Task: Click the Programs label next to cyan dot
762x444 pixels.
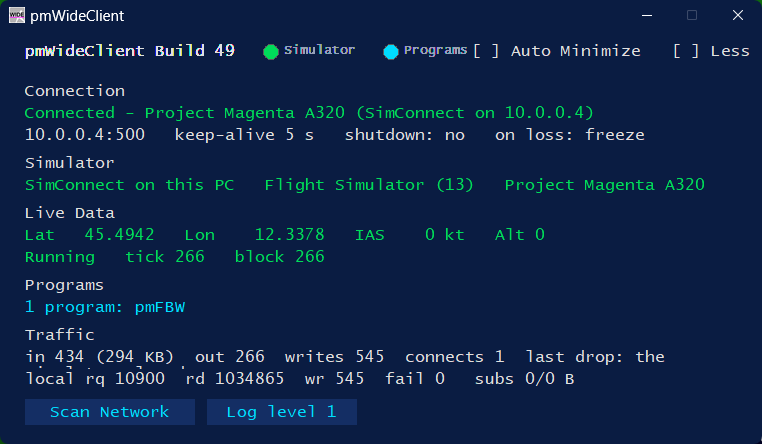Action: click(435, 50)
